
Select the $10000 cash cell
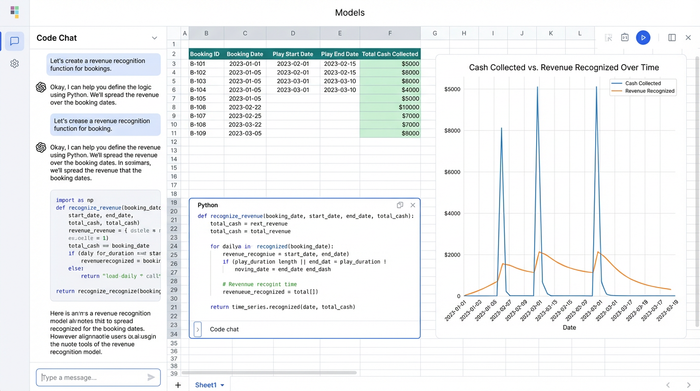[390, 107]
